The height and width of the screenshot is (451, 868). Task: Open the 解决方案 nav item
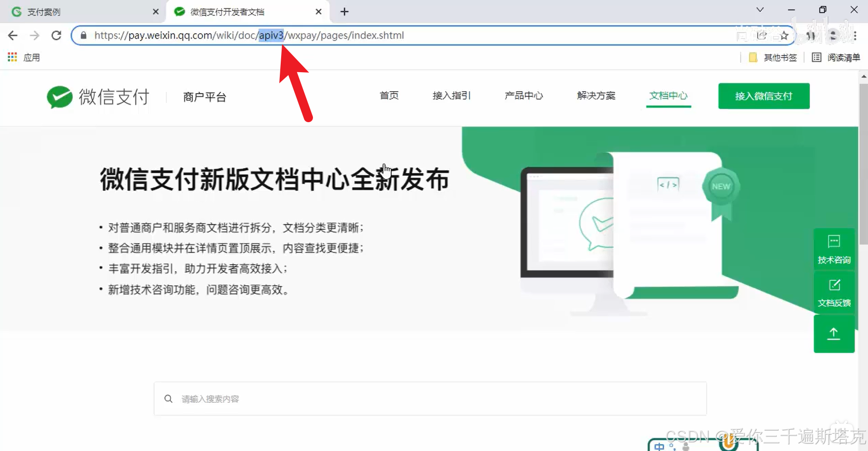coord(596,96)
